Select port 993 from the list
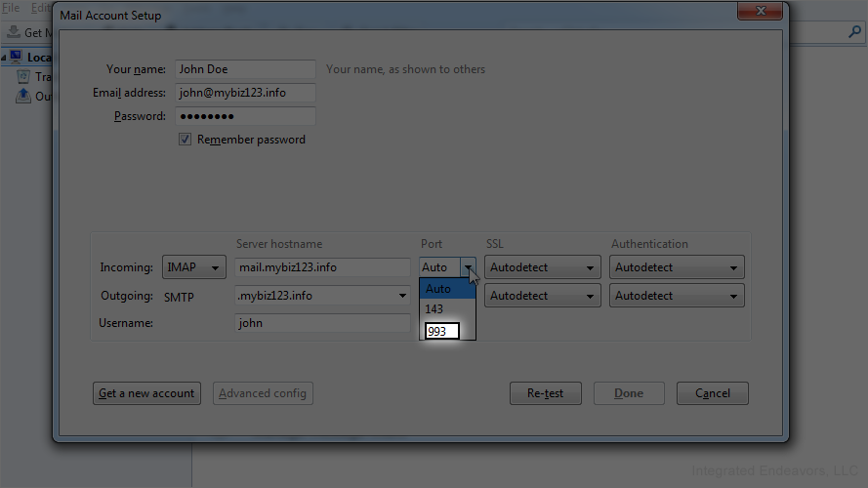Viewport: 868px width, 488px height. (441, 331)
